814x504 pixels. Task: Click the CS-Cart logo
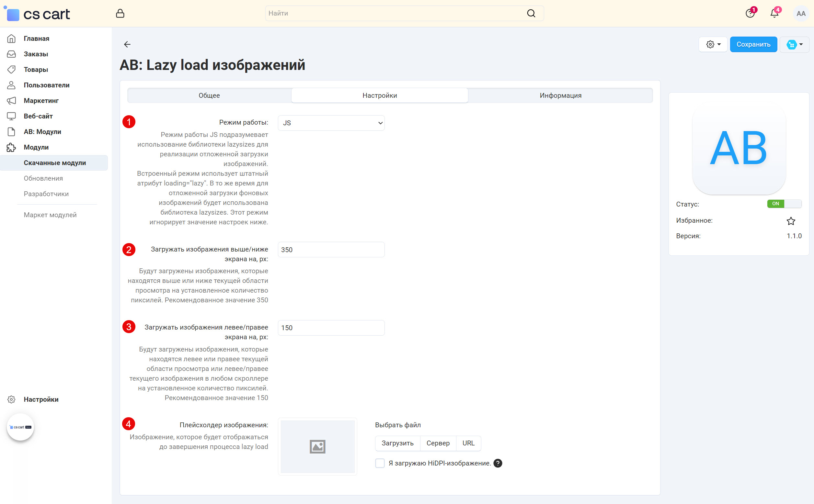[x=38, y=14]
